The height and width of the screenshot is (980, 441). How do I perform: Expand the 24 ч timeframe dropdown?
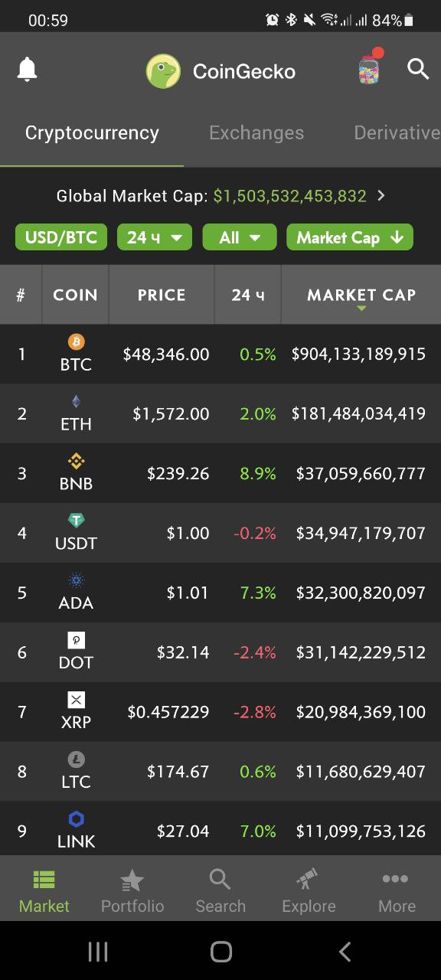click(155, 237)
